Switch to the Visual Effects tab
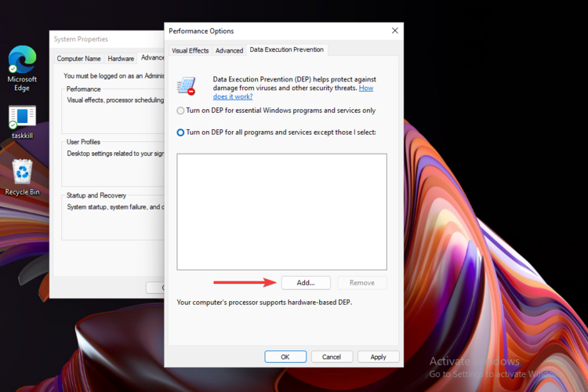588x392 pixels. pos(191,50)
